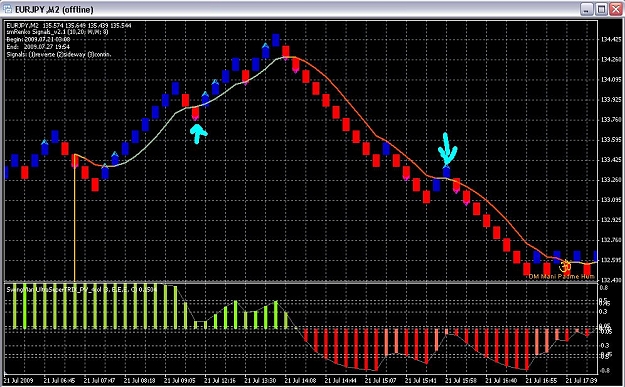This screenshot has height=387, width=625.
Task: Click the '21 Jul 13:30' time axis label
Action: pyautogui.click(x=260, y=380)
